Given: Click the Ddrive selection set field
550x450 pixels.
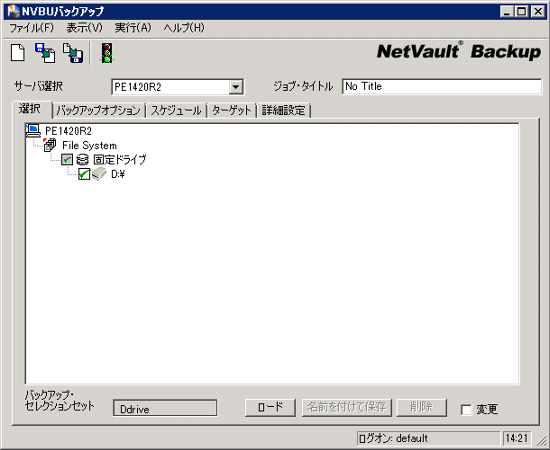Looking at the screenshot, I should [x=165, y=408].
